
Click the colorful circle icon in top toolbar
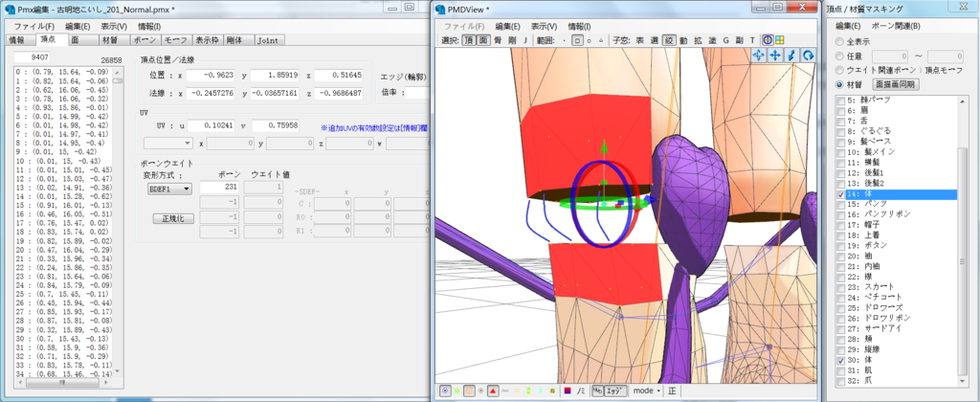point(767,40)
